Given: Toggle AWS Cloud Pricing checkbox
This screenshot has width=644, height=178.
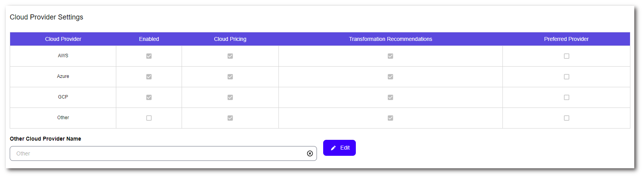Looking at the screenshot, I should point(230,56).
